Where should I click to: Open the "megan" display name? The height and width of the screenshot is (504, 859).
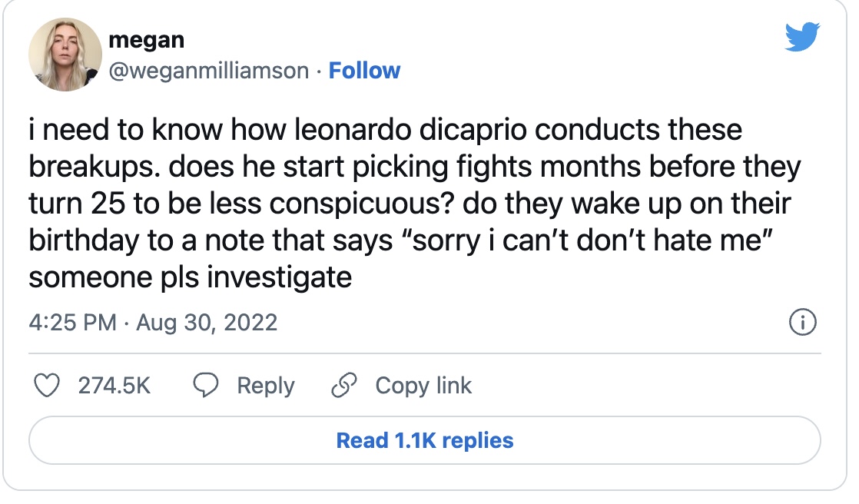point(147,38)
